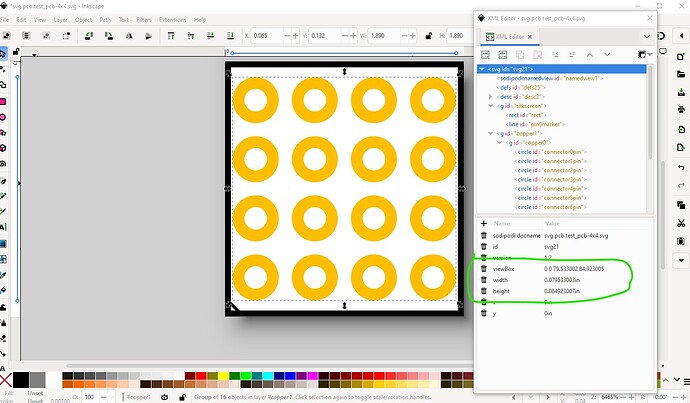690x403 pixels.
Task: Flip selection vertically
Action: 148,36
